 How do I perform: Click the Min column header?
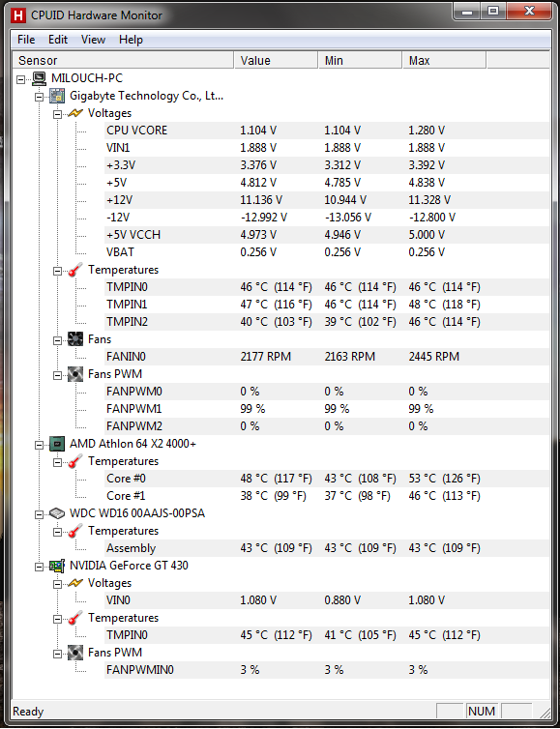(x=360, y=61)
